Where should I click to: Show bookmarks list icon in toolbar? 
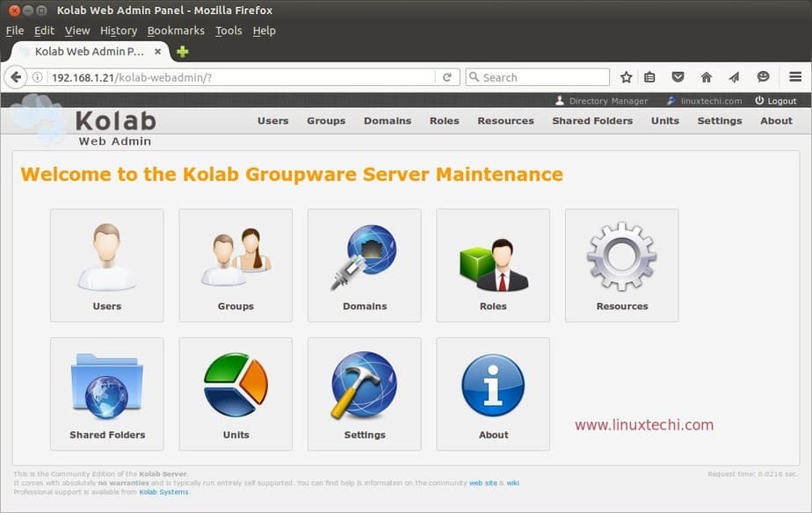(649, 77)
